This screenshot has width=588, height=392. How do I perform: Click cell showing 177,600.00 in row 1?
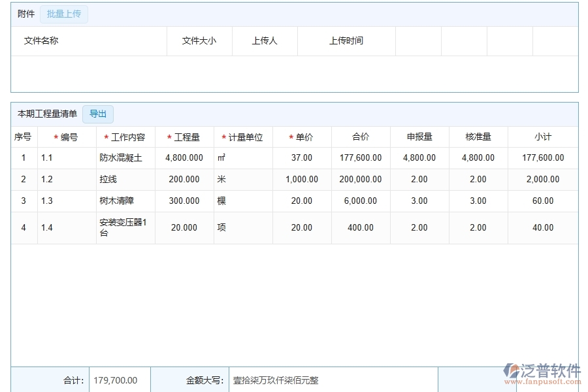click(x=361, y=157)
